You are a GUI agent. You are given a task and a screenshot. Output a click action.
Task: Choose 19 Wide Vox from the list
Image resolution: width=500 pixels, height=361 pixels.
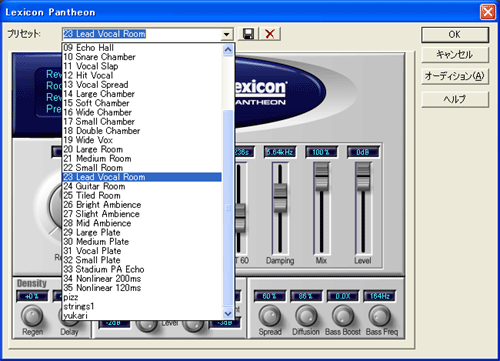[x=142, y=140]
